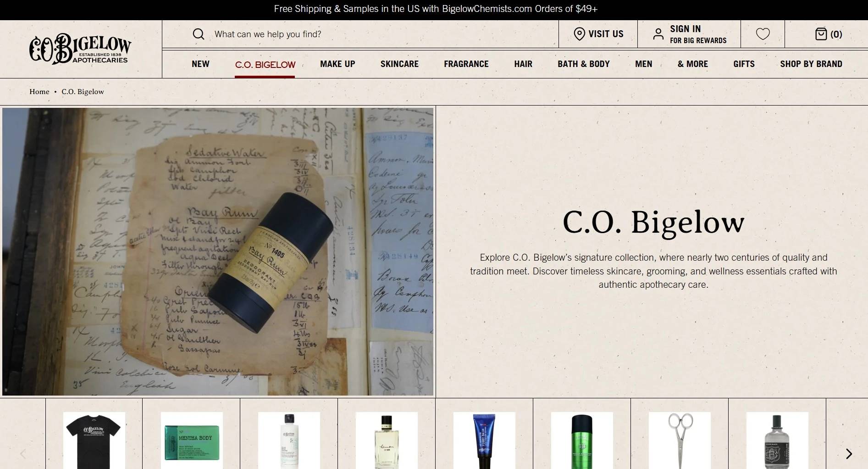Click the C.O. Bigelow Apothecaries logo
The width and height of the screenshot is (868, 469).
tap(80, 49)
